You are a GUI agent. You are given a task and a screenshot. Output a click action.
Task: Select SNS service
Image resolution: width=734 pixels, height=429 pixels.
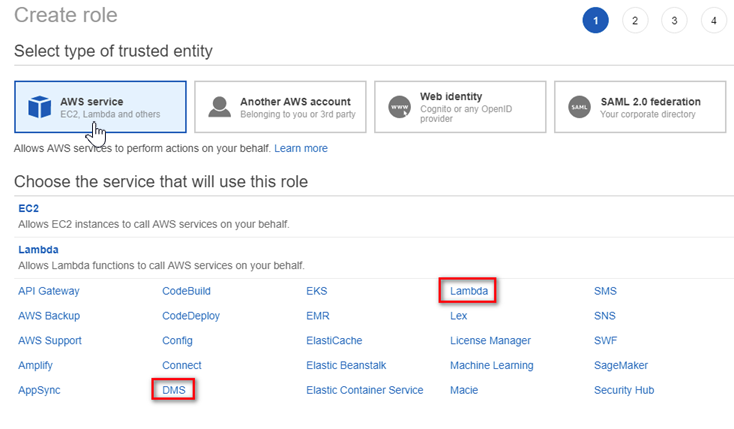(x=605, y=316)
